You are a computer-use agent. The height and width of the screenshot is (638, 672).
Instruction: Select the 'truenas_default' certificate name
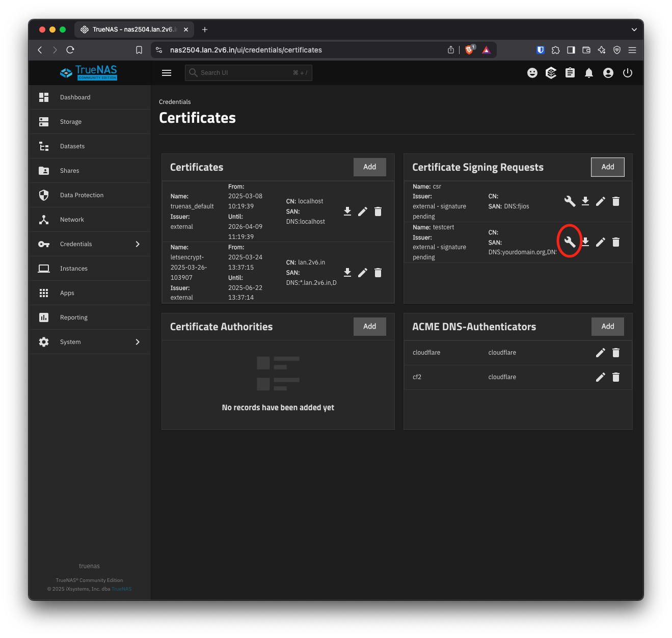192,206
